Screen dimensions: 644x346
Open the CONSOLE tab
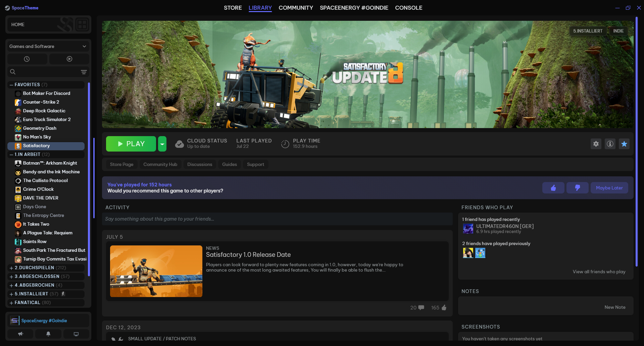tap(409, 8)
